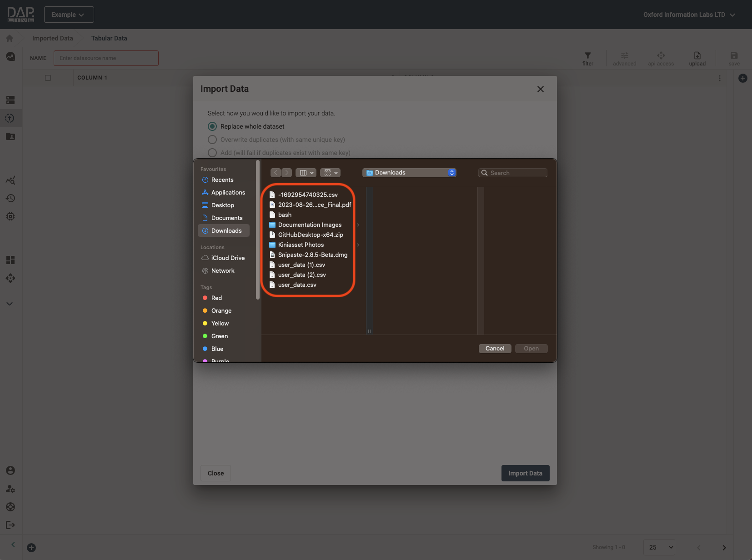The width and height of the screenshot is (752, 560).
Task: Click the filter icon in toolbar
Action: tap(587, 58)
